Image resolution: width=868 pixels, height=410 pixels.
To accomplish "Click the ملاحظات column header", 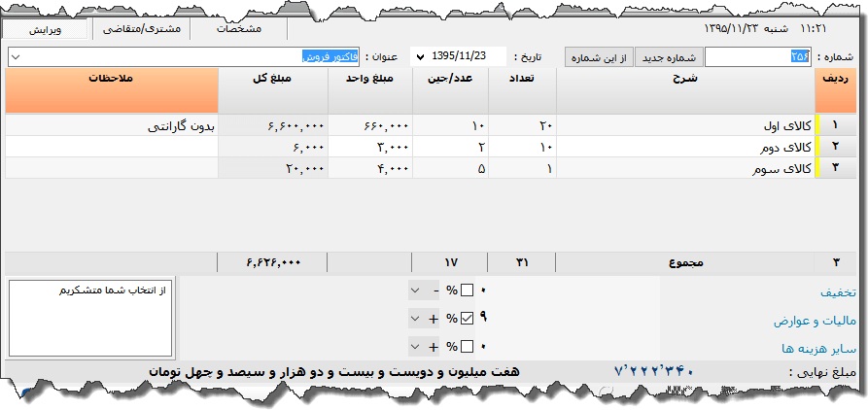I will coord(112,90).
